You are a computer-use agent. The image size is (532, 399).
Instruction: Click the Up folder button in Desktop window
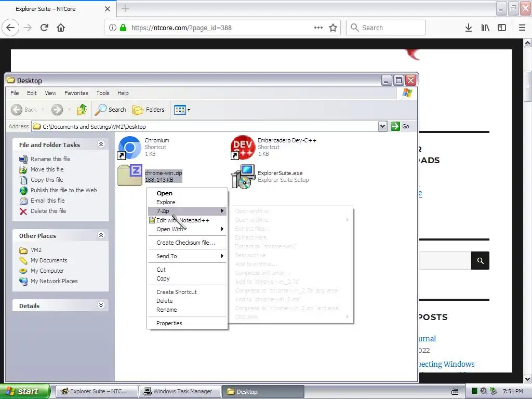82,110
